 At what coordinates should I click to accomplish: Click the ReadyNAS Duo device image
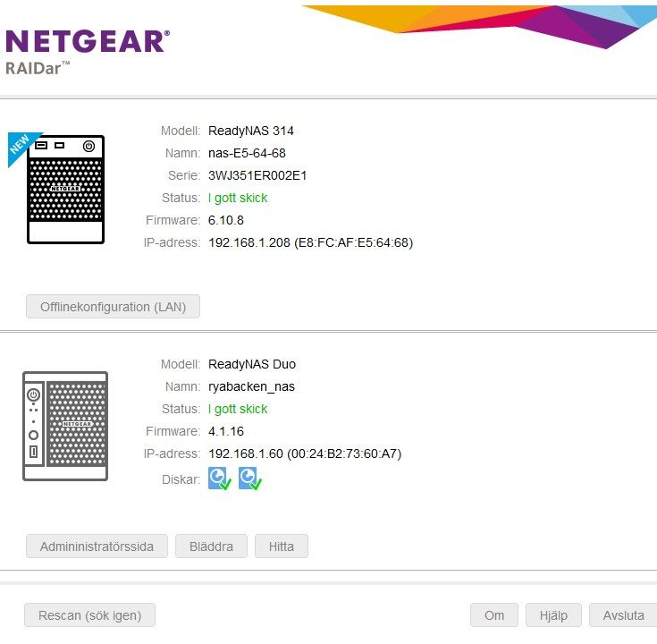click(65, 426)
